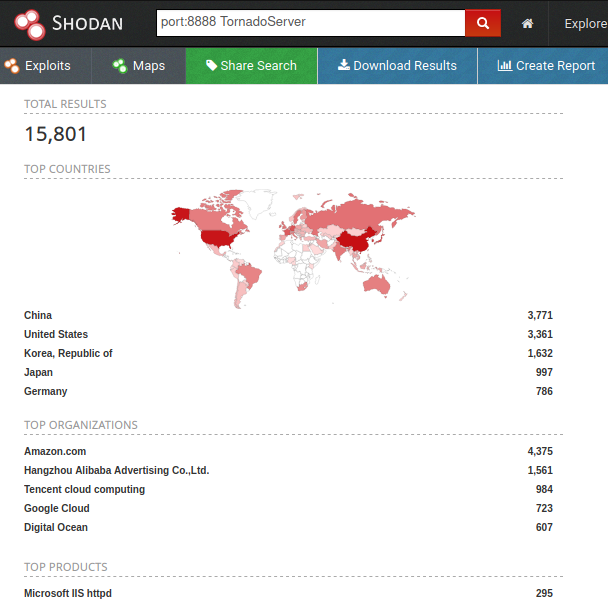Open the Maps tab
The height and width of the screenshot is (615, 608).
(x=138, y=66)
